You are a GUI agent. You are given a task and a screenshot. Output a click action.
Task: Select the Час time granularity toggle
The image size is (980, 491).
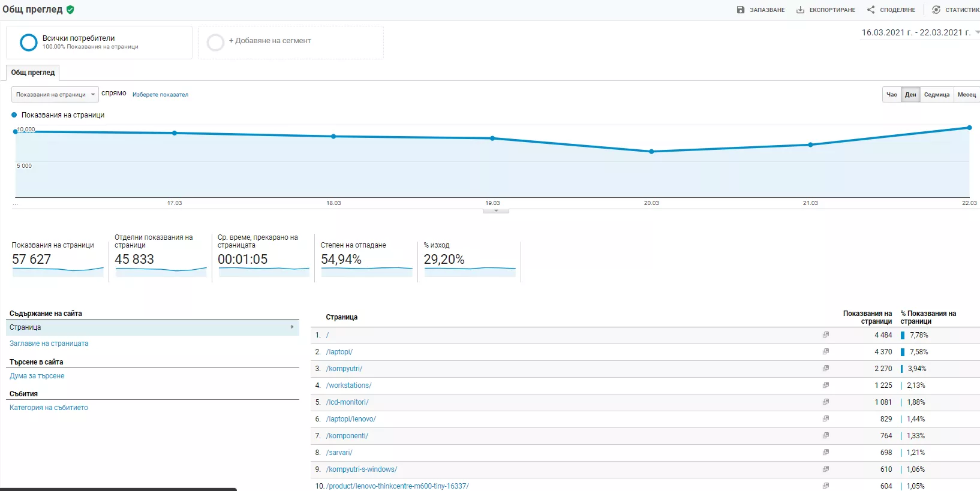(x=892, y=95)
